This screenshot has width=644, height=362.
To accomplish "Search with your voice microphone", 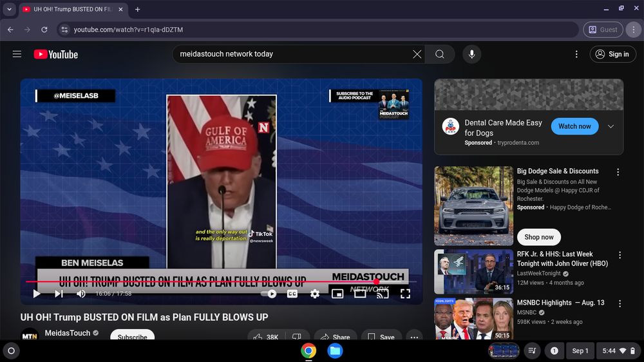I will click(x=472, y=54).
